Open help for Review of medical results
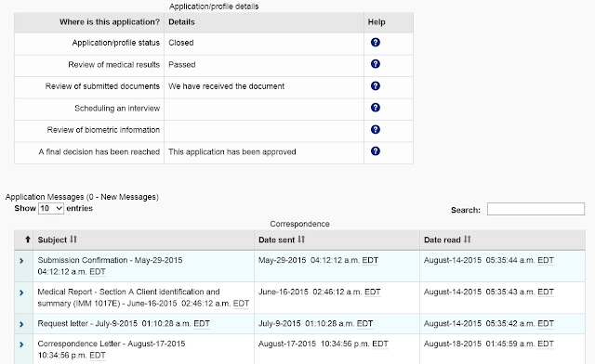 (x=376, y=64)
